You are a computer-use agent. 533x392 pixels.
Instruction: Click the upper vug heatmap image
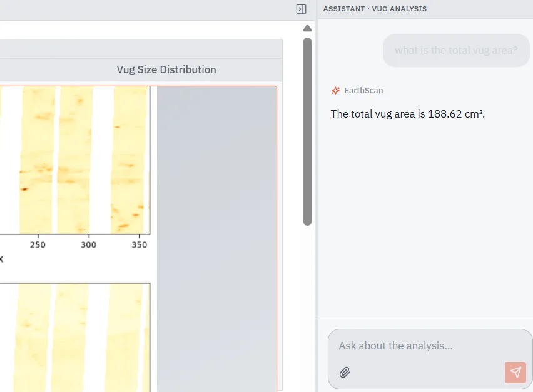75,160
